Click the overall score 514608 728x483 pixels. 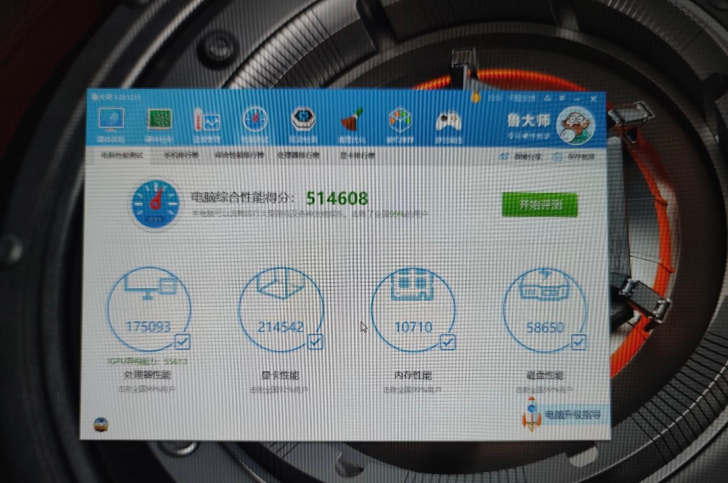click(x=337, y=199)
